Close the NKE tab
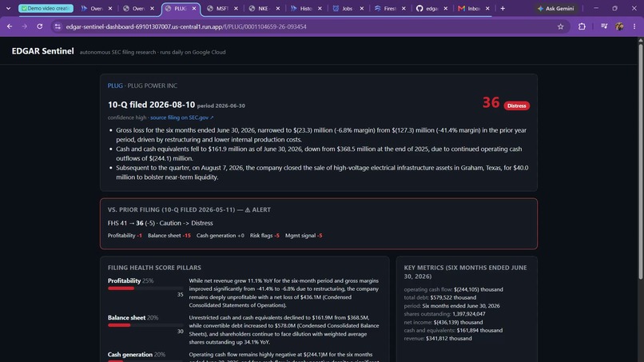 [x=278, y=8]
